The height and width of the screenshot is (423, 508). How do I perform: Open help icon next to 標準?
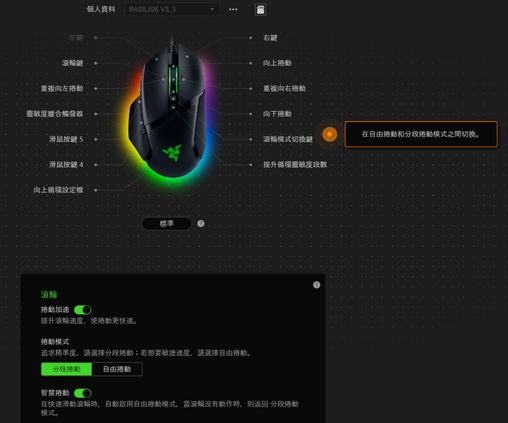tap(201, 224)
